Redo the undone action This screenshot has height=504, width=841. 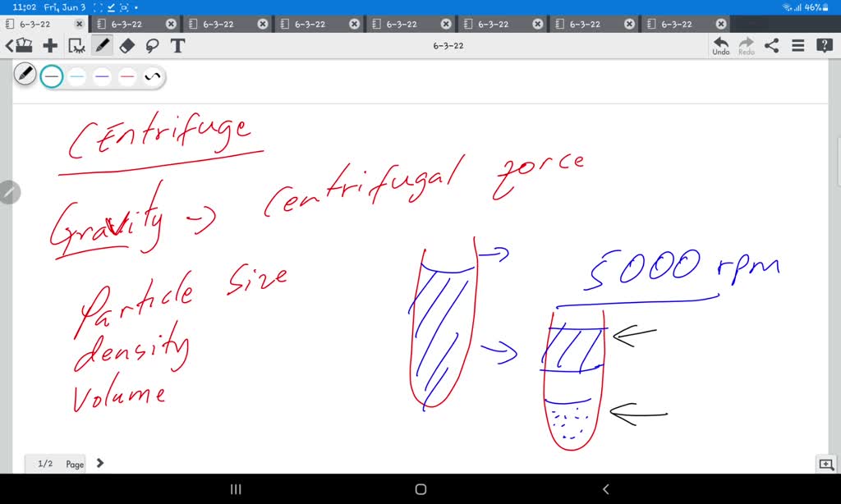point(746,46)
